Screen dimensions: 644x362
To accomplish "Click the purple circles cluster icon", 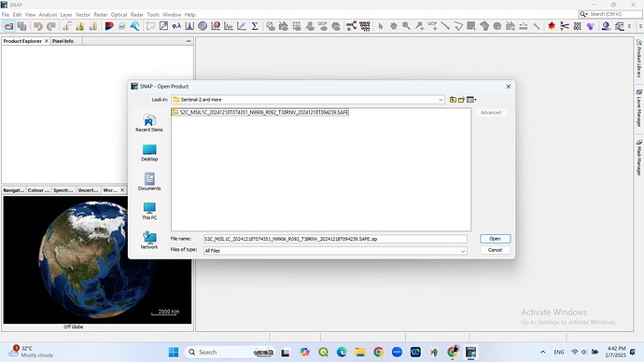I will tap(590, 26).
